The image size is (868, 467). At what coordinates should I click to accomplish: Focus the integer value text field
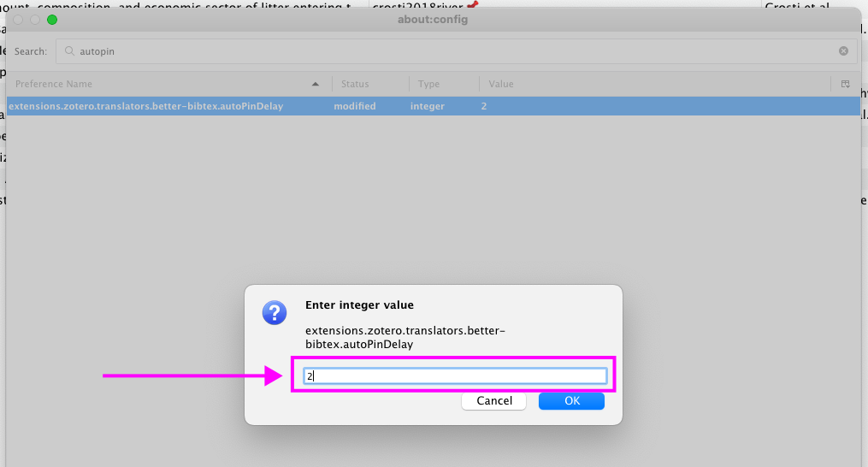coord(455,375)
